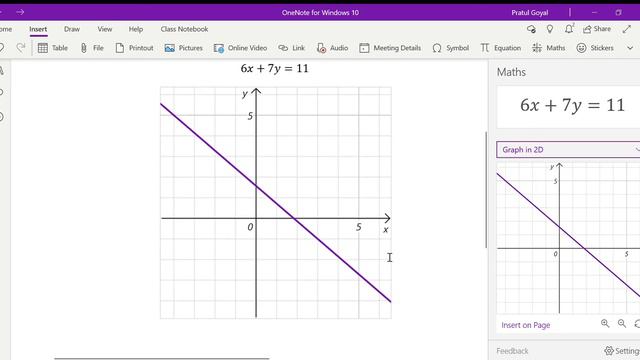Insert Pictures from the ribbon

[184, 48]
